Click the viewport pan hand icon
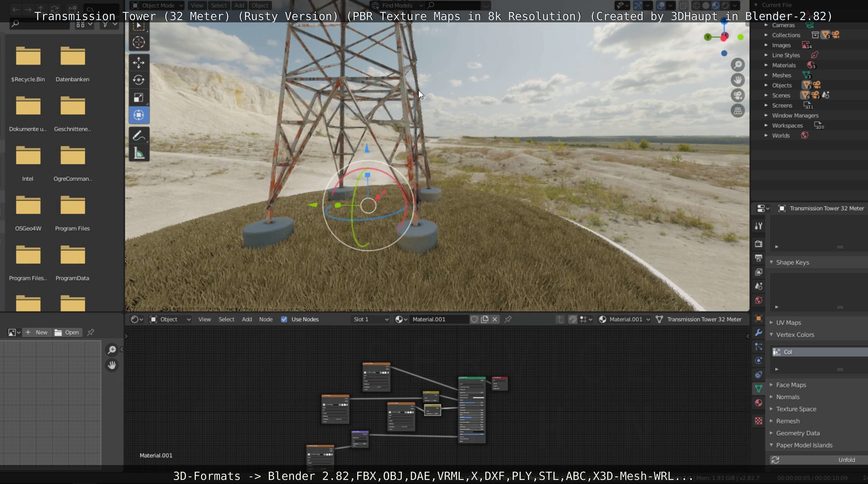The image size is (868, 484). click(x=738, y=80)
